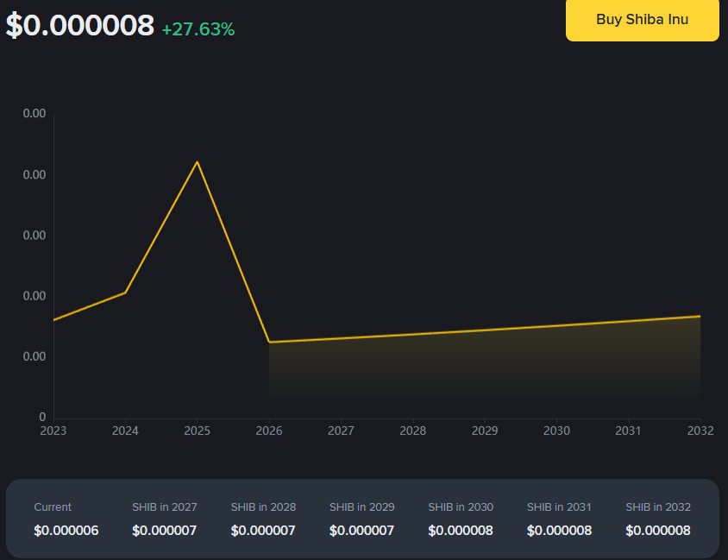Click the $0.000008 price heading
This screenshot has width=728, height=560.
(76, 26)
